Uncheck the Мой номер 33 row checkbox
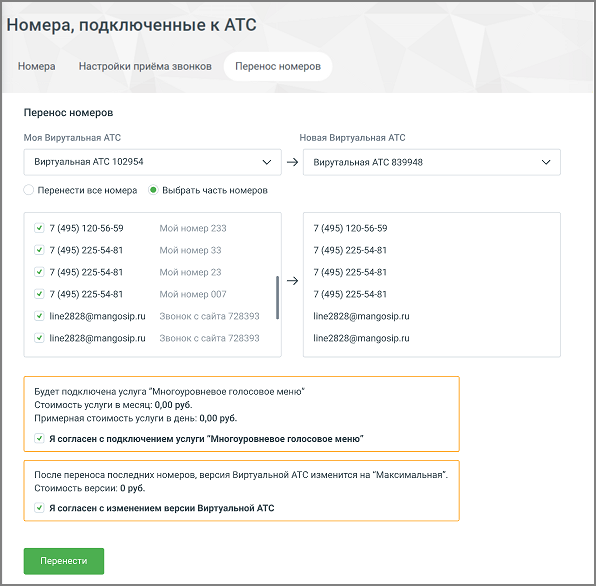This screenshot has height=586, width=596. 39,250
